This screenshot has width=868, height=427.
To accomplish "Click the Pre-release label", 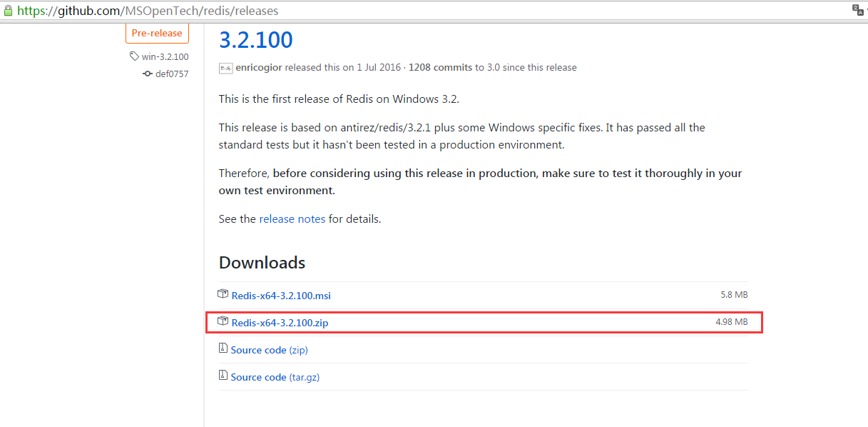I will (x=157, y=33).
